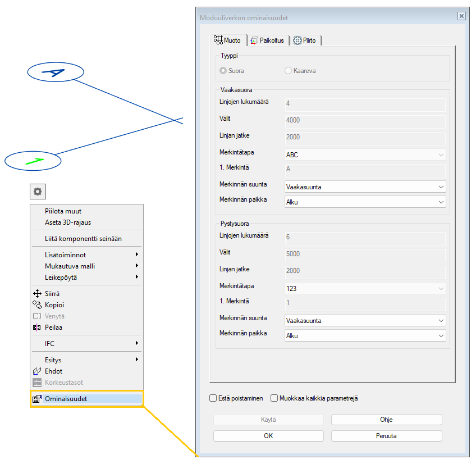Enable Muokkaa kaikkia parametrejä checkbox
The width and height of the screenshot is (476, 464).
coord(274,398)
